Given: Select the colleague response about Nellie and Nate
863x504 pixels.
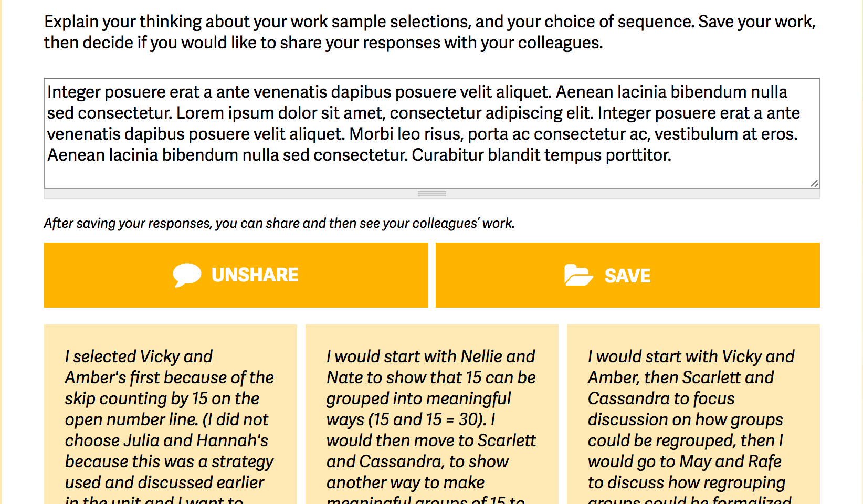Looking at the screenshot, I should coord(431,415).
